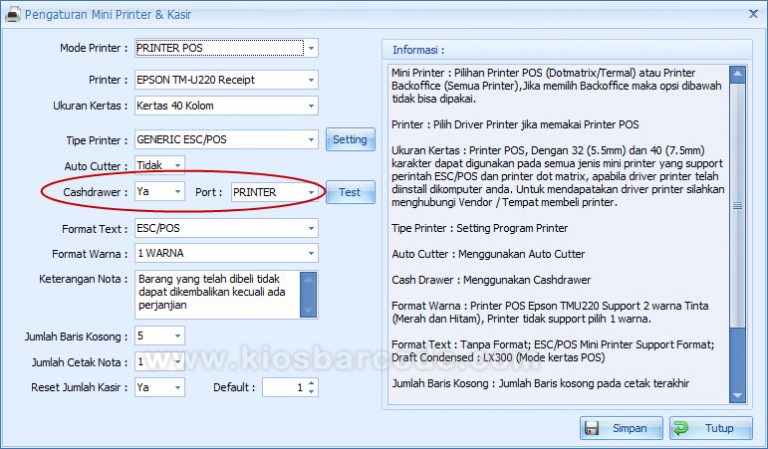Click the Setting button
The height and width of the screenshot is (449, 768).
coord(350,140)
